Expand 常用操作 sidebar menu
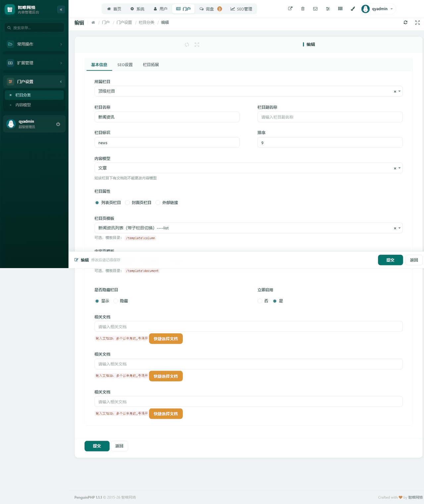Screen dimensions: 424x504 click(34, 44)
